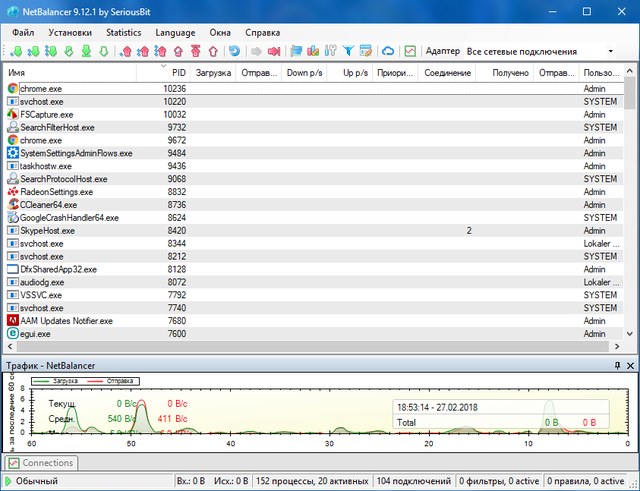Click the blue cloud sync icon
Viewport: 640px width, 491px height.
(388, 51)
